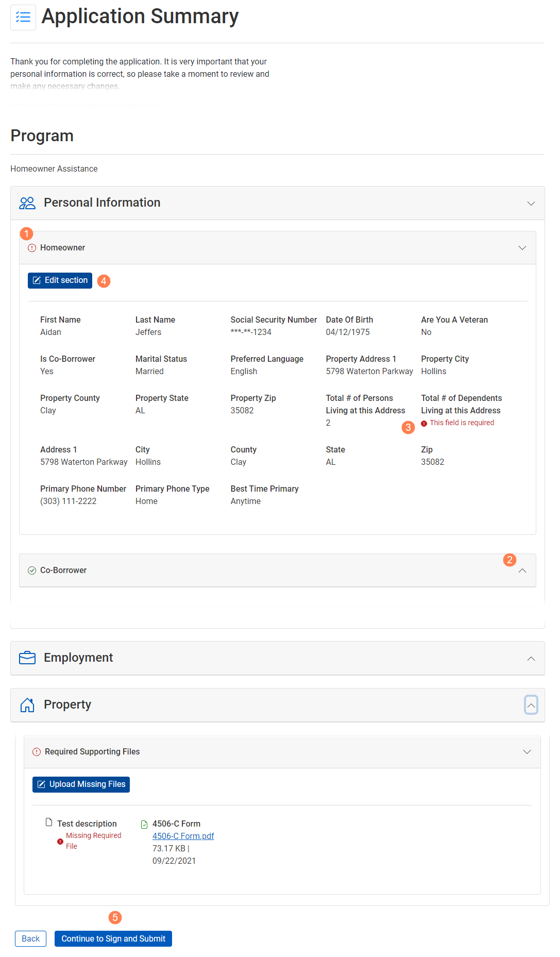Expand the Employment section chevron
This screenshot has height=957, width=560.
531,659
